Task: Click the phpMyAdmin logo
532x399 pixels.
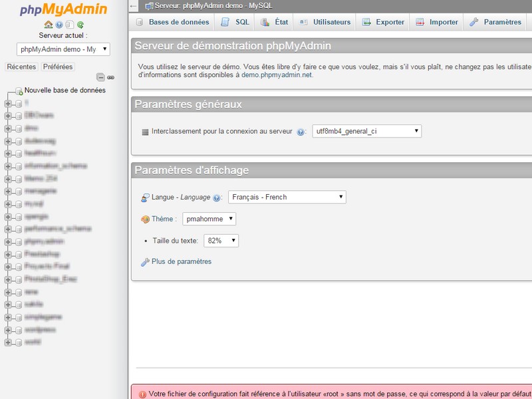Action: point(63,9)
